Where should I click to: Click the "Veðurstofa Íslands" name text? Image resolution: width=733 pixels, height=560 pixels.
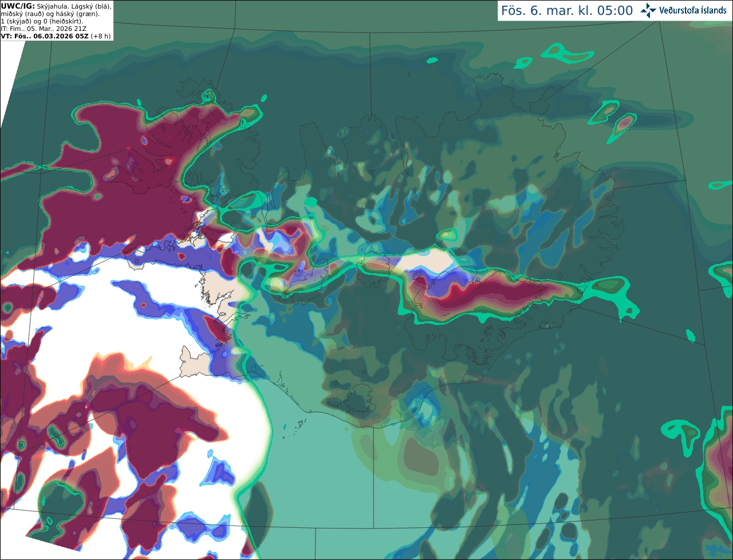[692, 10]
